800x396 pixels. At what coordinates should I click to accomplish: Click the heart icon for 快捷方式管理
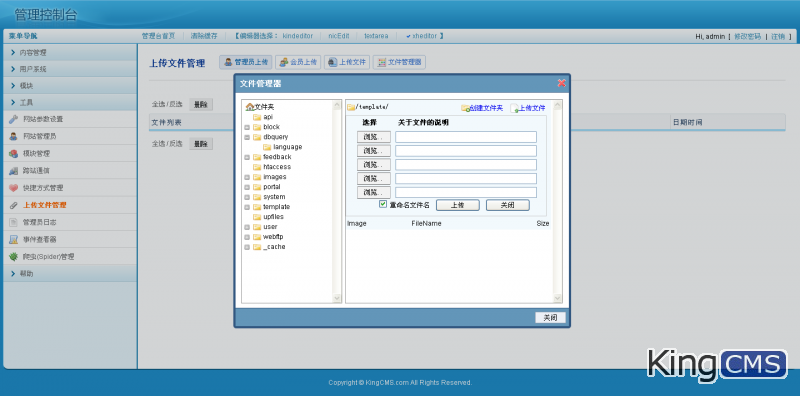pyautogui.click(x=14, y=188)
